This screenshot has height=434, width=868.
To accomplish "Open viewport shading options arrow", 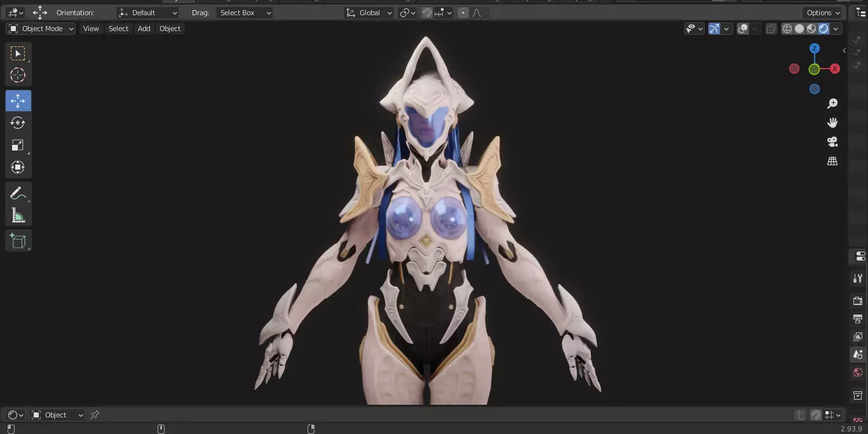I will 836,29.
